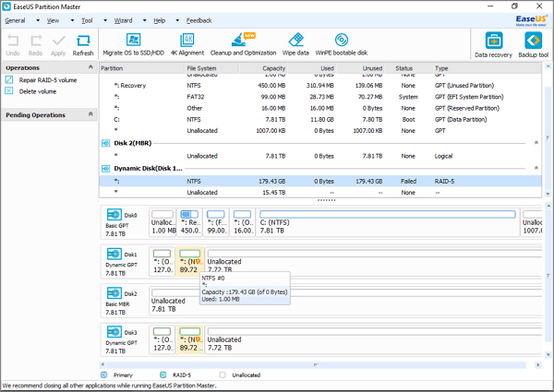Image resolution: width=554 pixels, height=392 pixels.
Task: Click the partition list vertical scrollbar down arrow
Action: (x=548, y=194)
